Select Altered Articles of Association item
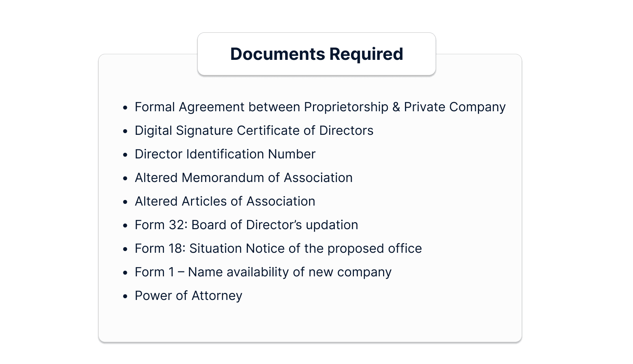This screenshot has width=633, height=364. pos(225,201)
